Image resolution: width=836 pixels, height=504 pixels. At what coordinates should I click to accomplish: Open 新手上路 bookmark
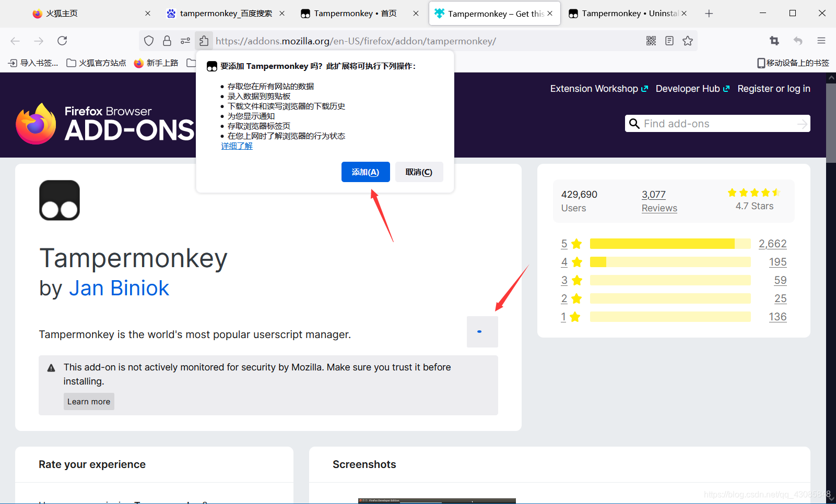(x=156, y=63)
